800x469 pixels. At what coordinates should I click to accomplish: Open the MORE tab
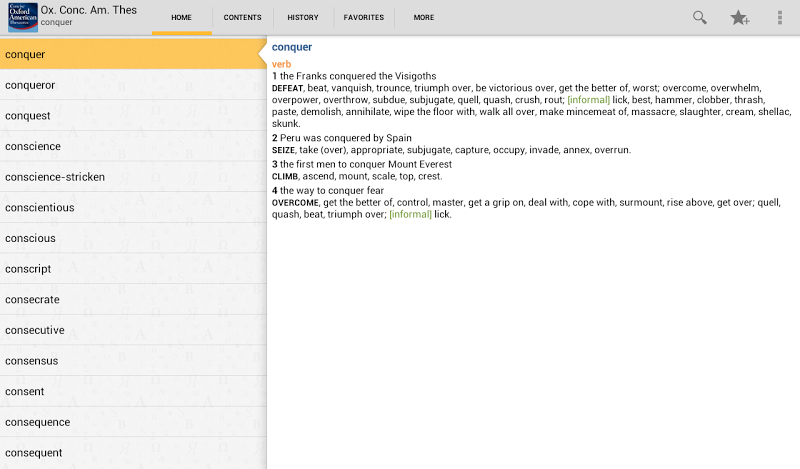(424, 17)
